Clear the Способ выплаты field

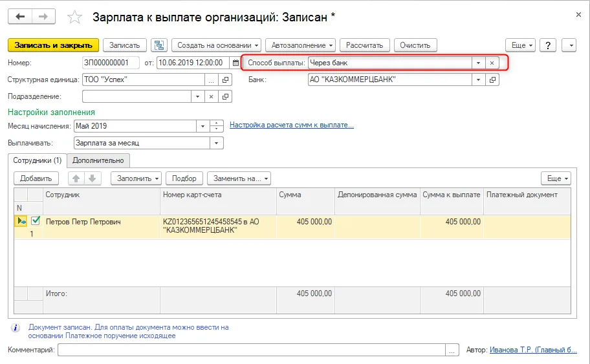[x=492, y=63]
